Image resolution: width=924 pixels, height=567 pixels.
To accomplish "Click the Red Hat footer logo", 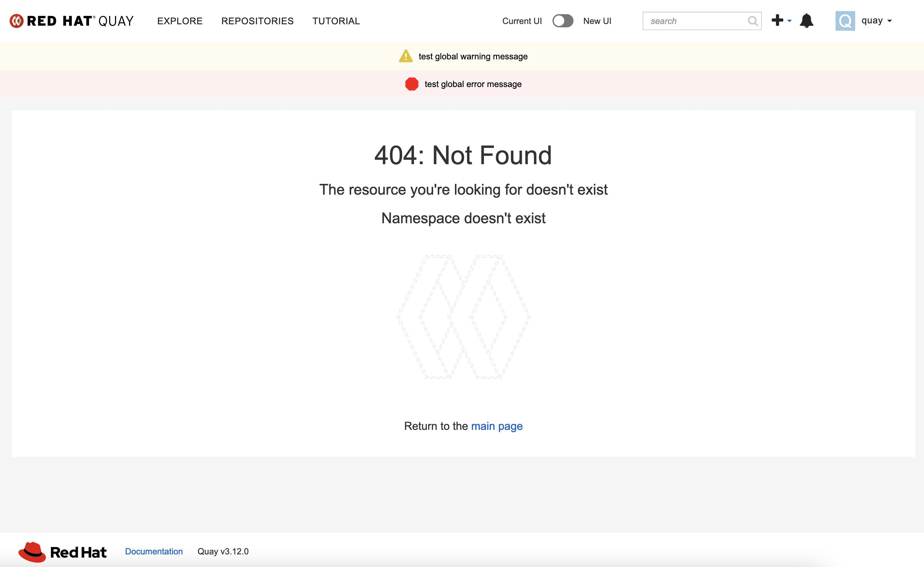I will [62, 552].
